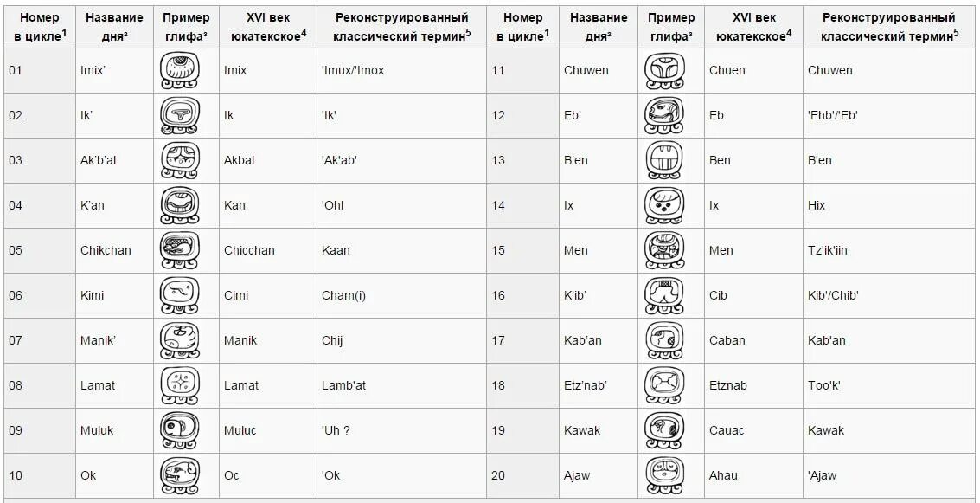The height and width of the screenshot is (503, 980).
Task: Open footnote 4 beside first XVI век юкатекское
Action: [x=304, y=32]
